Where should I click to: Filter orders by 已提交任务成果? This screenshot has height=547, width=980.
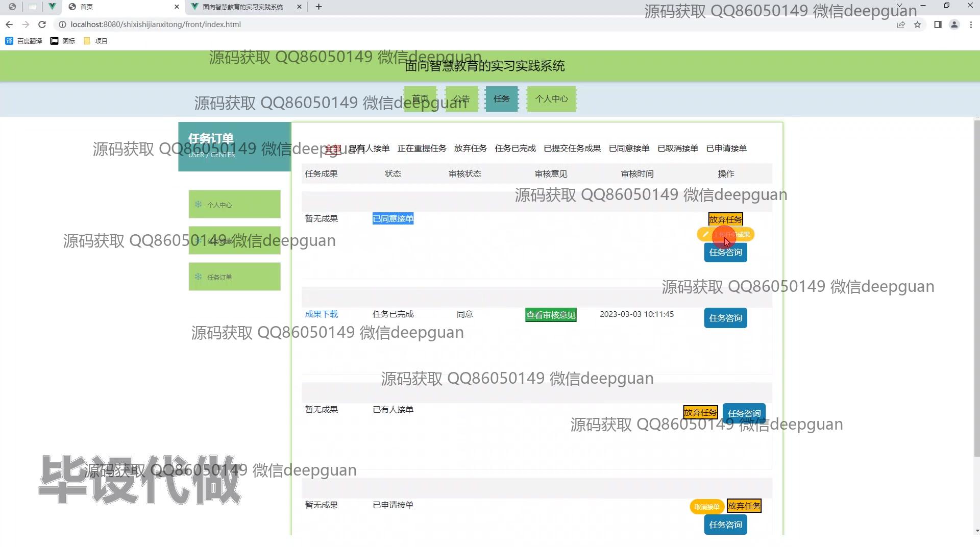[572, 148]
